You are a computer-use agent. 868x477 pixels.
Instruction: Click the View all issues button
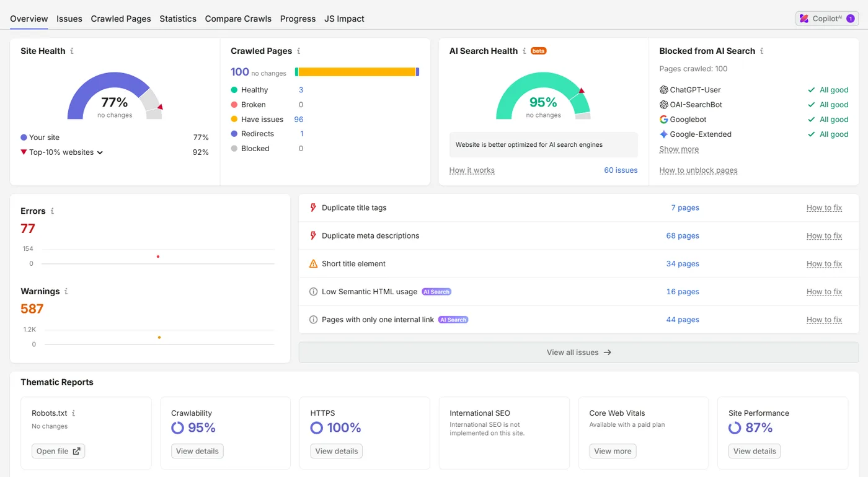[578, 352]
